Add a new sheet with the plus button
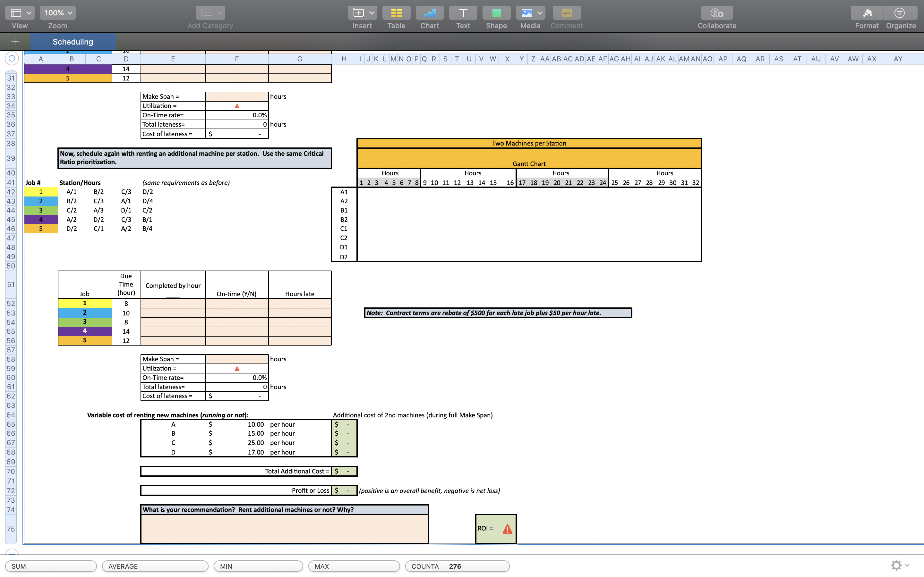 click(14, 41)
